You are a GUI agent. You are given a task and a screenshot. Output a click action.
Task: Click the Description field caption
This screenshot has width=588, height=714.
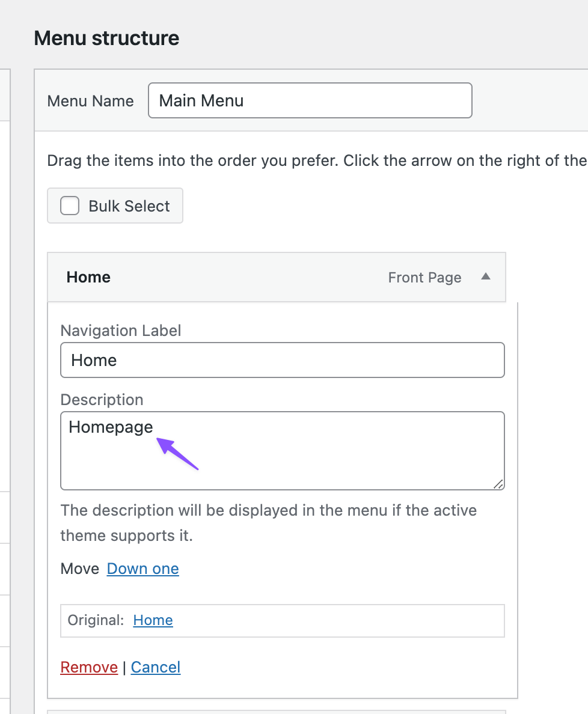point(102,400)
